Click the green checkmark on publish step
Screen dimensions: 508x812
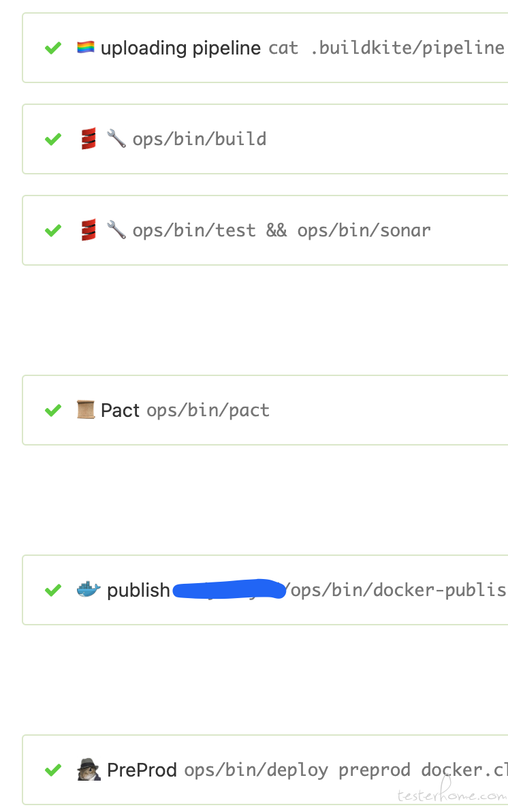click(53, 590)
